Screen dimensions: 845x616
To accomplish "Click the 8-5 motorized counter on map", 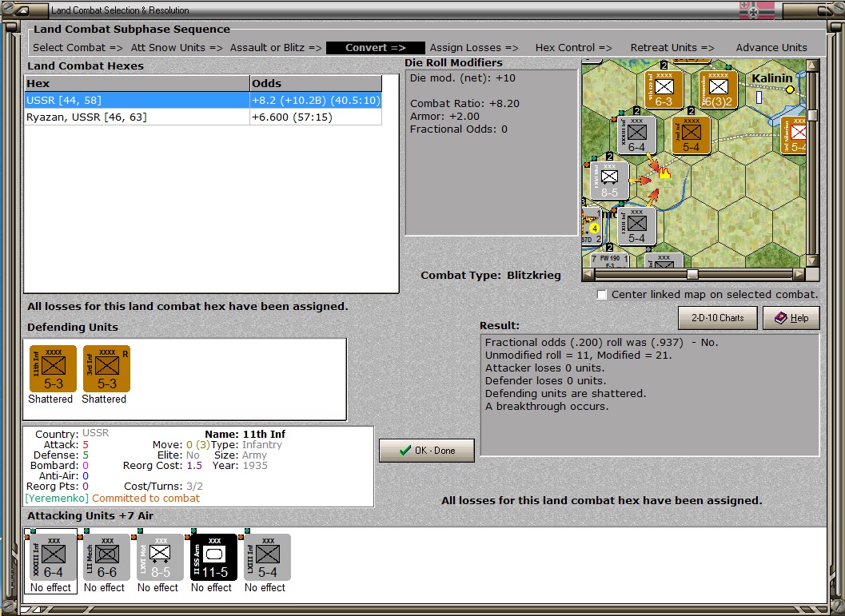I will pyautogui.click(x=609, y=181).
